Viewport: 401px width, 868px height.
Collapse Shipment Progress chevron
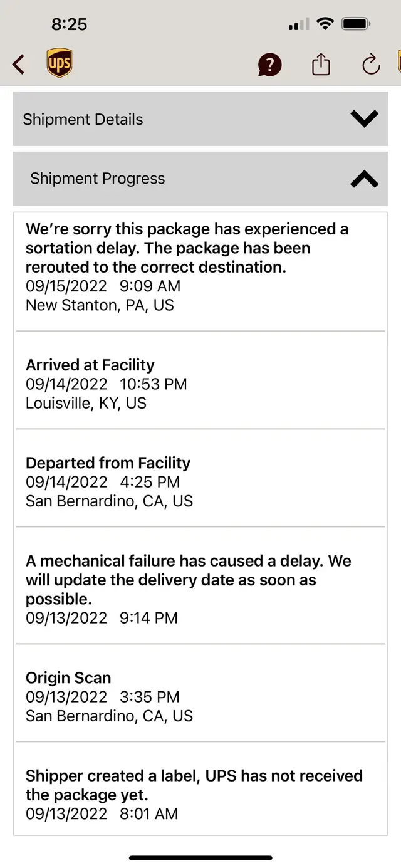(x=364, y=179)
